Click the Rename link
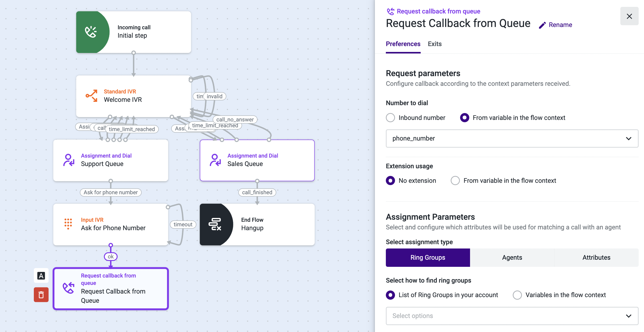 [560, 25]
